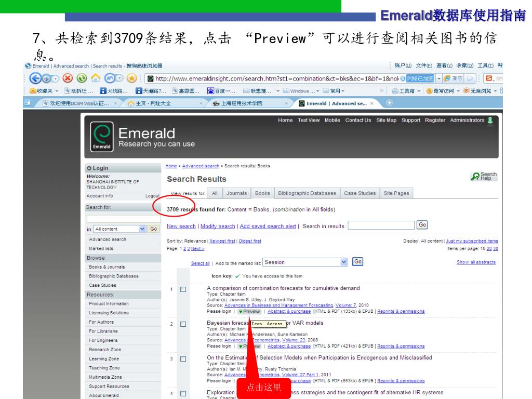The image size is (532, 399).
Task: Tick checkbox for result 2 Bayesian forecasting
Action: click(183, 324)
